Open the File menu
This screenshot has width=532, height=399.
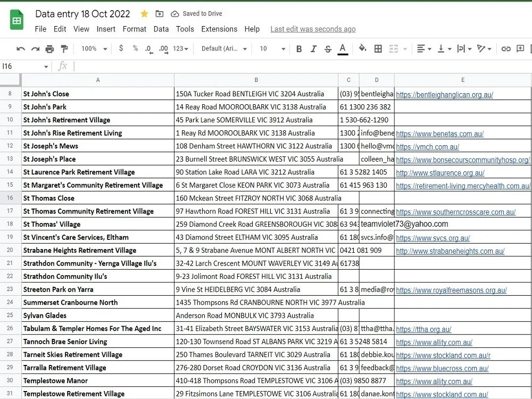click(40, 29)
